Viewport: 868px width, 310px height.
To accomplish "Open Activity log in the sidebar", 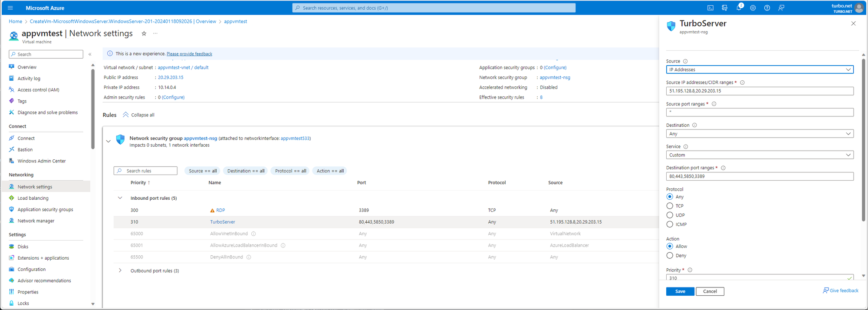I will coord(29,79).
